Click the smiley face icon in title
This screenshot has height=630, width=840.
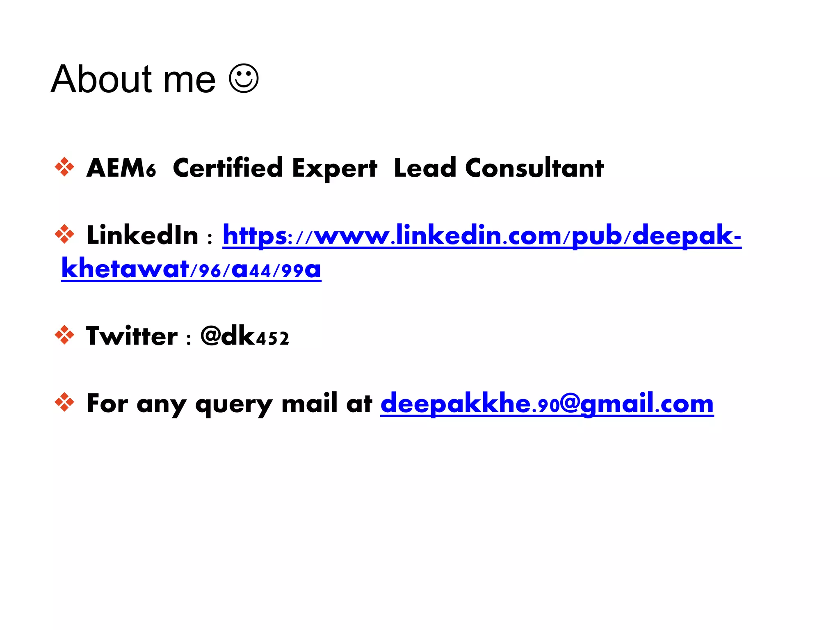click(x=244, y=79)
